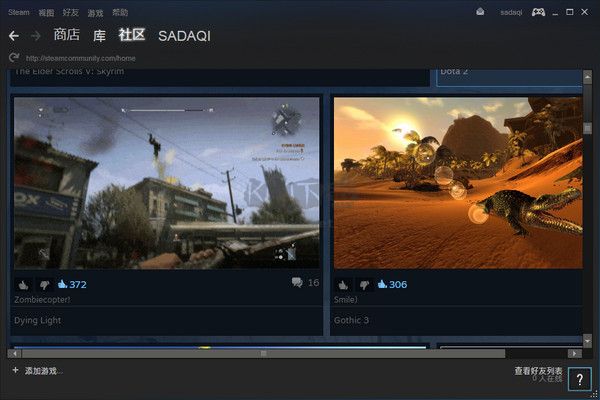600x400 pixels.
Task: Go back with the left arrow
Action: click(x=14, y=36)
